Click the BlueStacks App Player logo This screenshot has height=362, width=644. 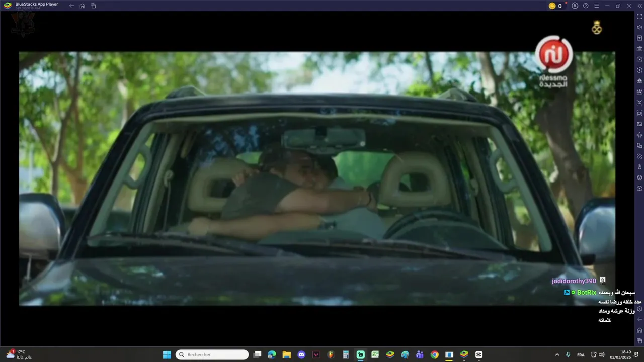point(8,6)
